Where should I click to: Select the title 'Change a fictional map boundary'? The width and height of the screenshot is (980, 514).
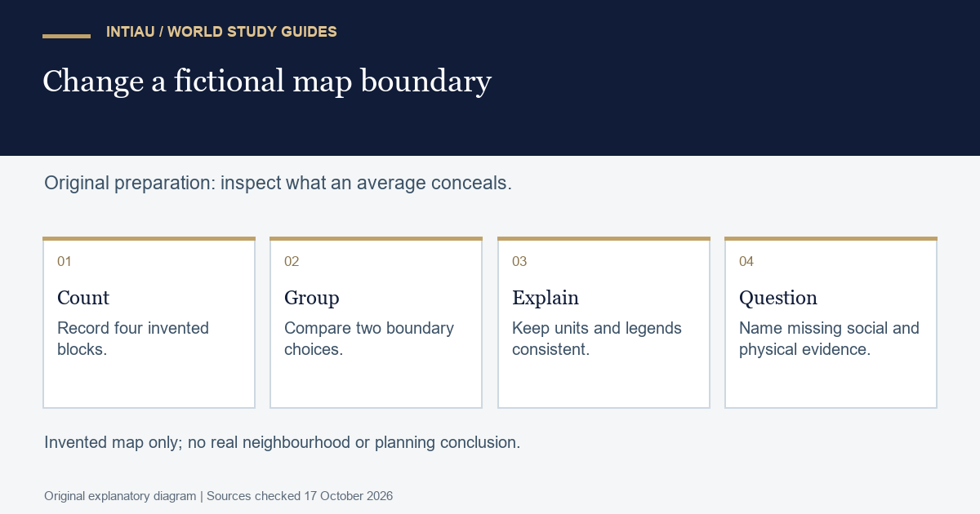267,82
